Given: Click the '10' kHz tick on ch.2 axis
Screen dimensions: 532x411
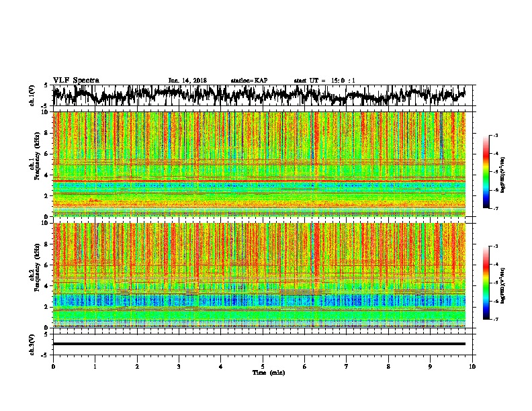Looking at the screenshot, I should [45, 223].
